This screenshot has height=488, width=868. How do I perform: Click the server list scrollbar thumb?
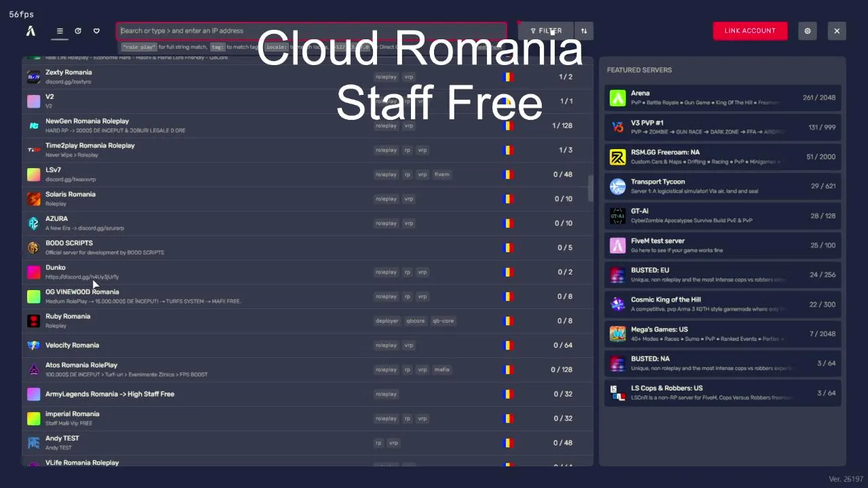(590, 188)
